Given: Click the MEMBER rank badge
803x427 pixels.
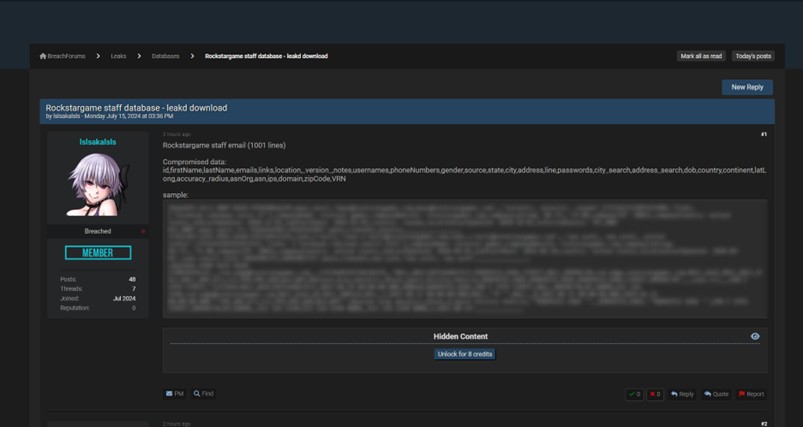Looking at the screenshot, I should tap(97, 253).
